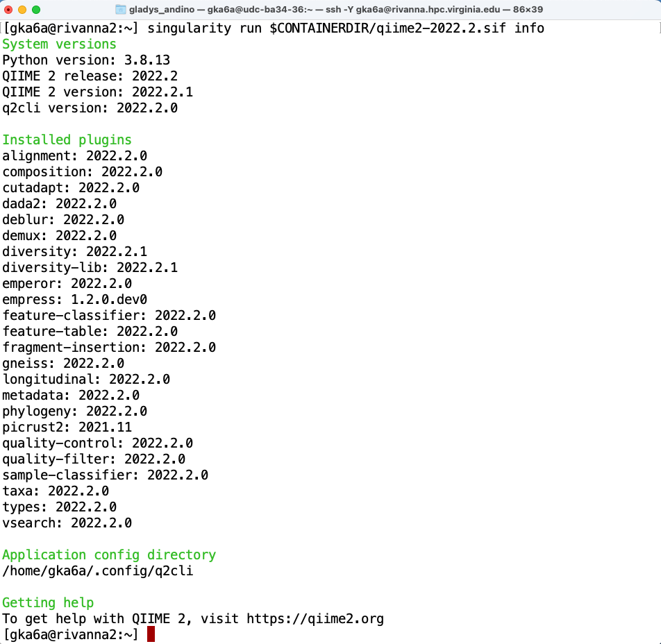Click the q2cli version line
Image resolution: width=661 pixels, height=644 pixels.
[x=90, y=108]
